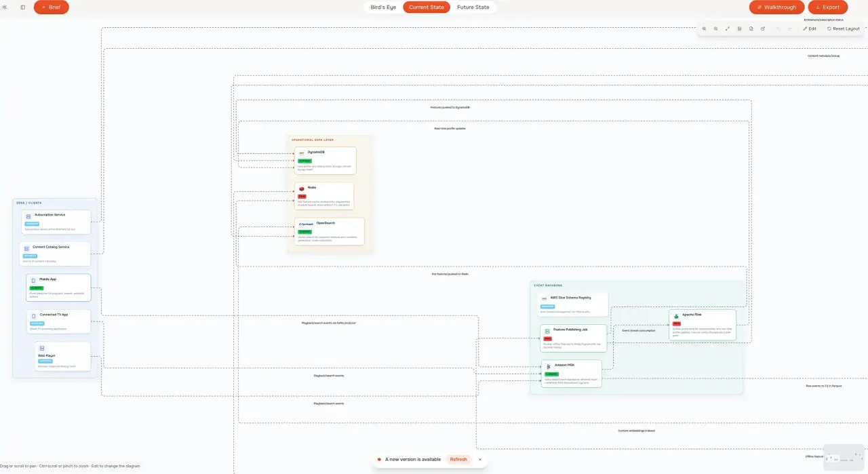This screenshot has height=474, width=868.
Task: Select the Subscription Service node title
Action: tap(50, 215)
